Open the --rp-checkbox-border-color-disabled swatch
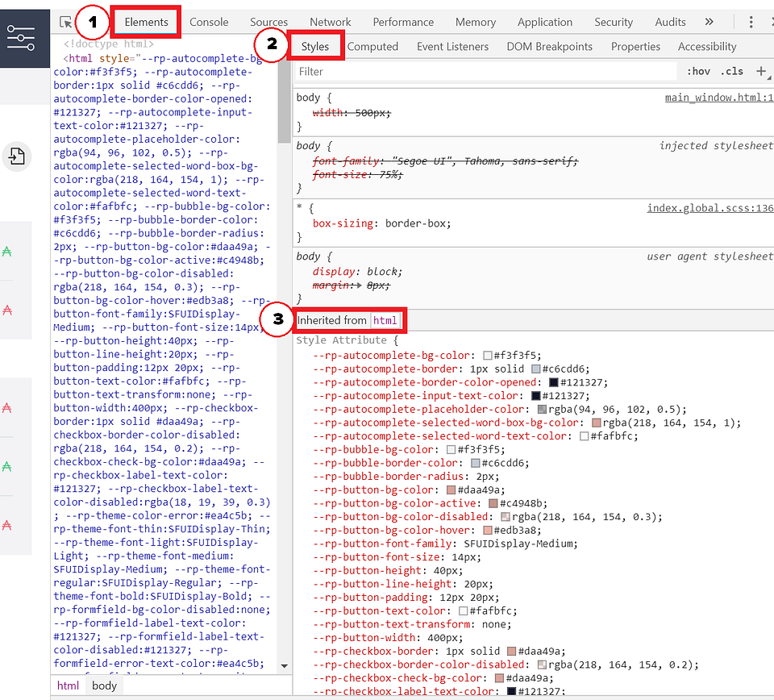The height and width of the screenshot is (700, 774). pyautogui.click(x=542, y=665)
